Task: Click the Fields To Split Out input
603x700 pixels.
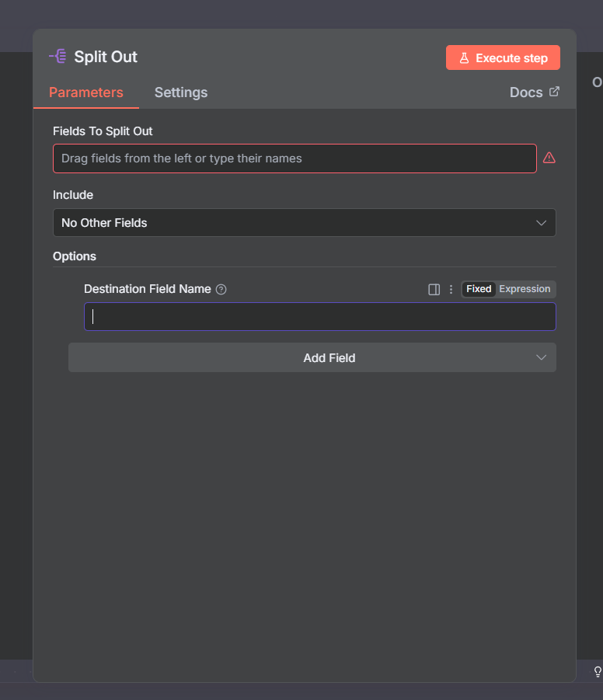Action: click(295, 158)
